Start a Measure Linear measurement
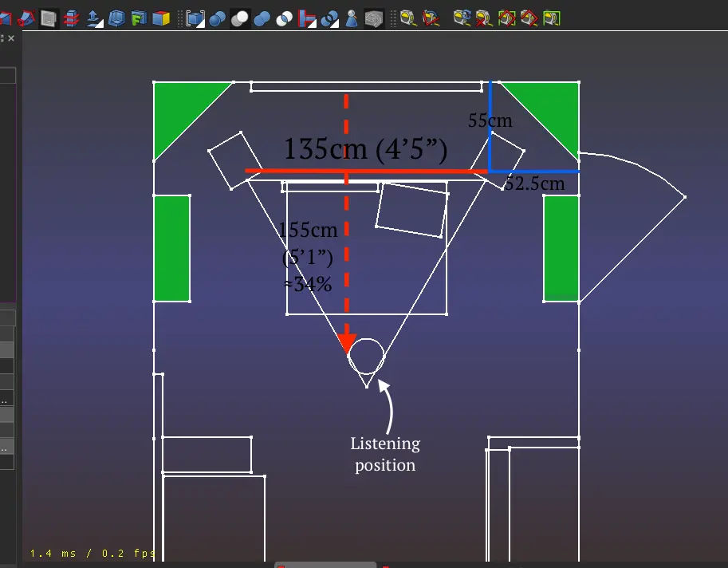728x568 pixels. pos(408,18)
